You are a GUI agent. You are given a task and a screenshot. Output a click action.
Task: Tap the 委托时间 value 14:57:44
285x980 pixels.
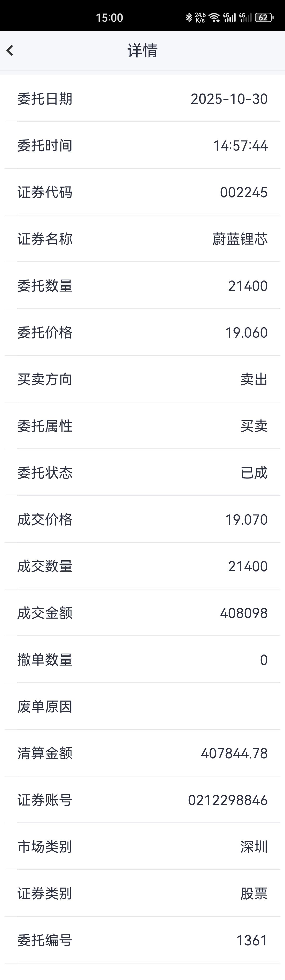pos(240,146)
